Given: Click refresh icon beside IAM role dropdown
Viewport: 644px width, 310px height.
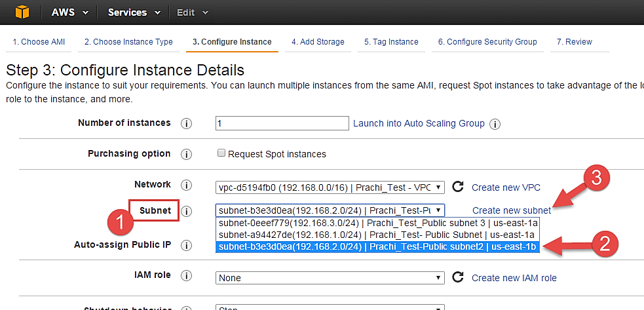Looking at the screenshot, I should coord(458,277).
